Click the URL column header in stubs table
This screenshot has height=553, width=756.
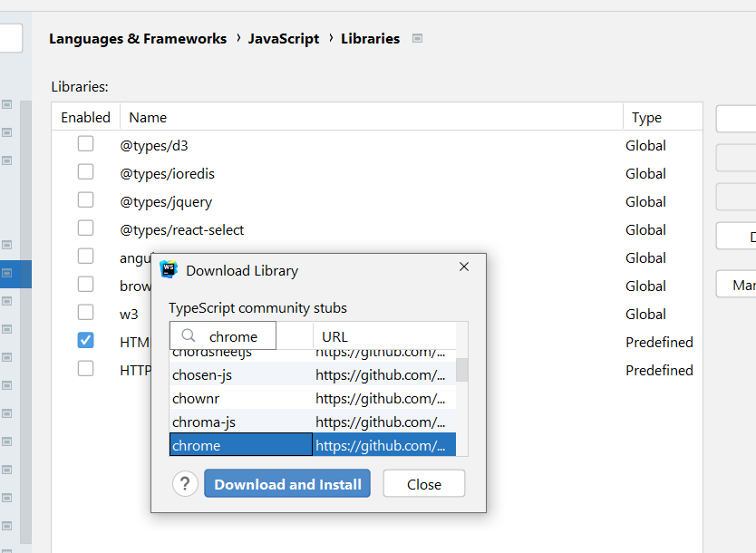pyautogui.click(x=384, y=336)
